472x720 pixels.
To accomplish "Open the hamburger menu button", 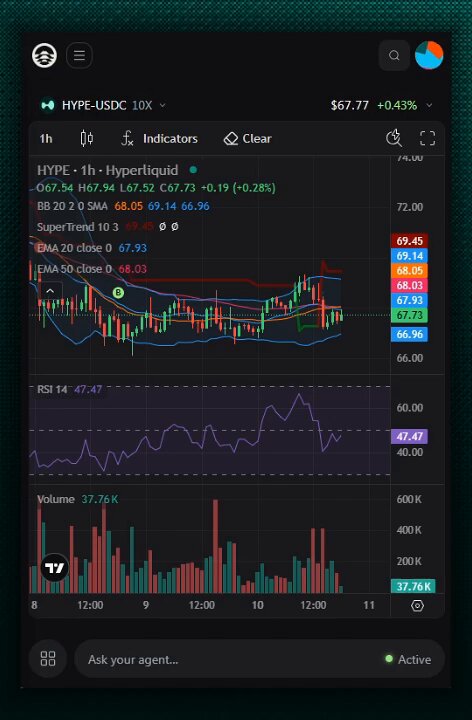I will [x=79, y=56].
